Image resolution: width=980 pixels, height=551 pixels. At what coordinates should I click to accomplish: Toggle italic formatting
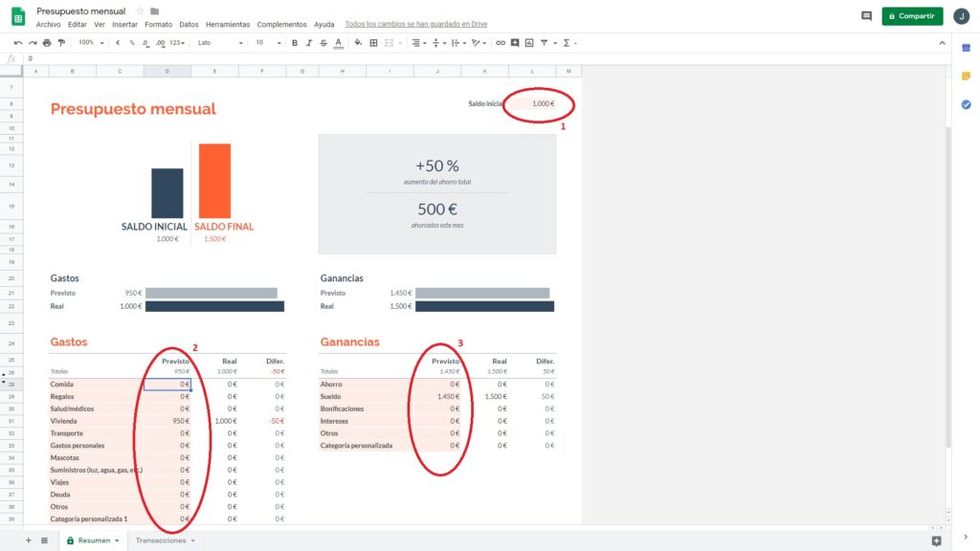coord(309,43)
